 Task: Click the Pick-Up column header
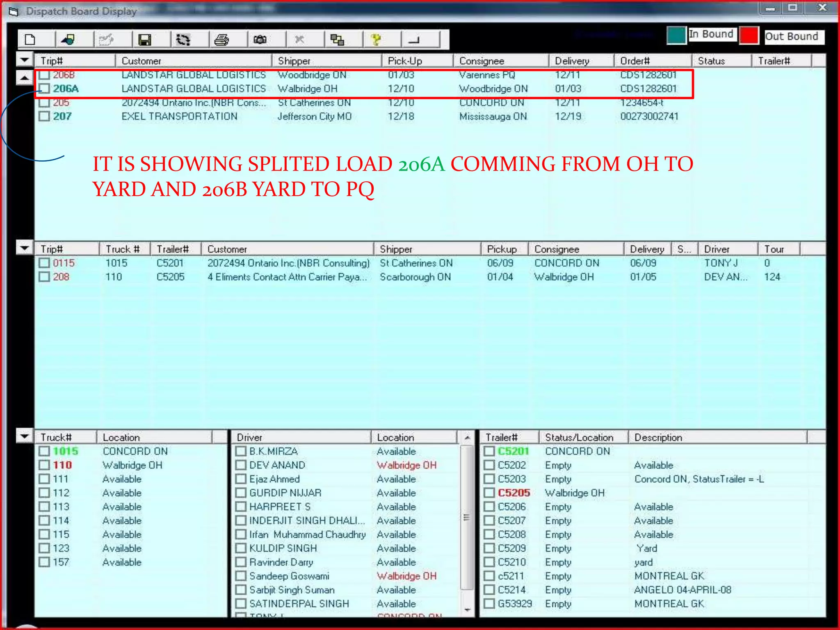tap(418, 61)
